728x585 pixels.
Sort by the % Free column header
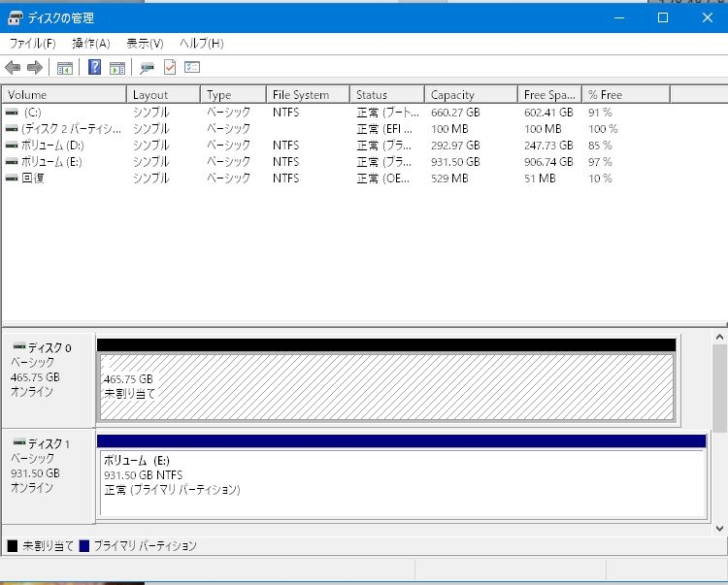click(x=626, y=95)
